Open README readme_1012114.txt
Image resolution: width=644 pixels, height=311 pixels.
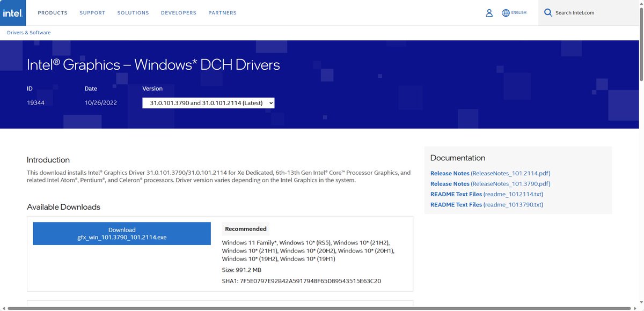point(487,194)
